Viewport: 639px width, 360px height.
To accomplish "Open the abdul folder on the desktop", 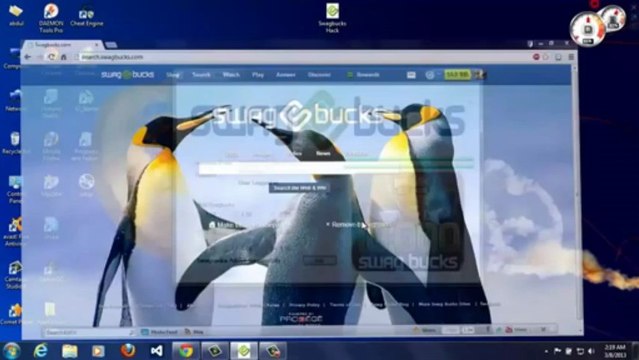I will click(16, 15).
